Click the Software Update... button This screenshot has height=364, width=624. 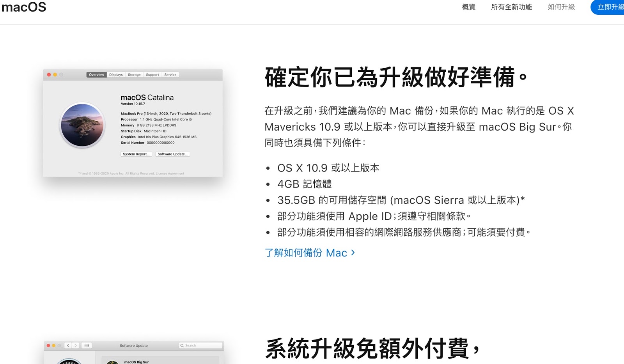pos(172,154)
